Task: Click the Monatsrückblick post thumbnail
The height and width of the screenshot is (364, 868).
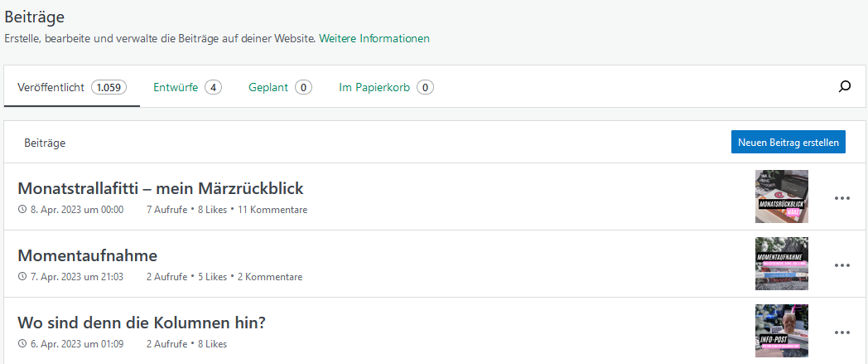Action: coord(781,197)
